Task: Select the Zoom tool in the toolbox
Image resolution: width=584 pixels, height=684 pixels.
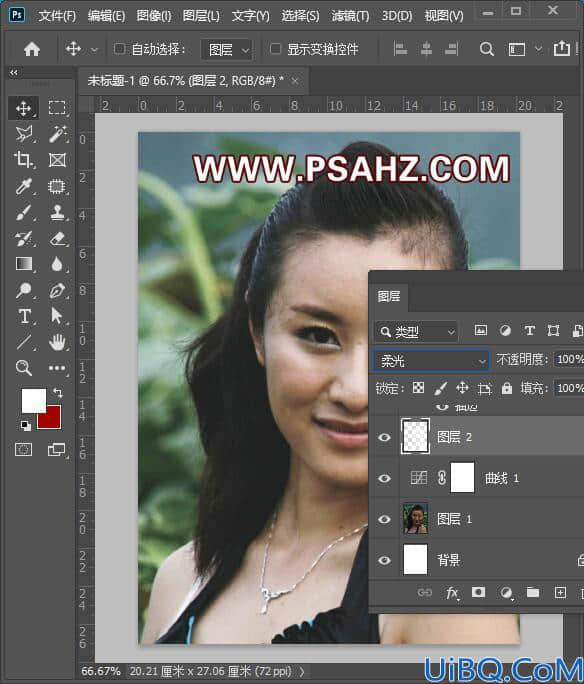Action: [23, 368]
